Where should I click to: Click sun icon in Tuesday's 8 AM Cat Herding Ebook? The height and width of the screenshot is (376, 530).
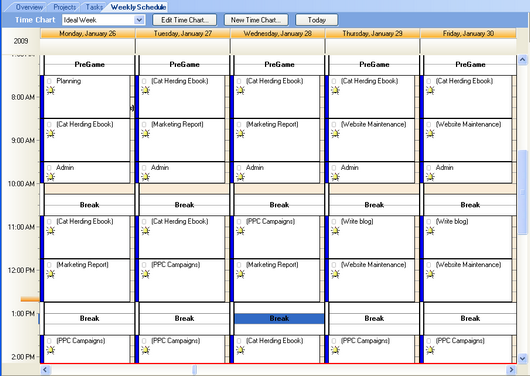tap(146, 90)
